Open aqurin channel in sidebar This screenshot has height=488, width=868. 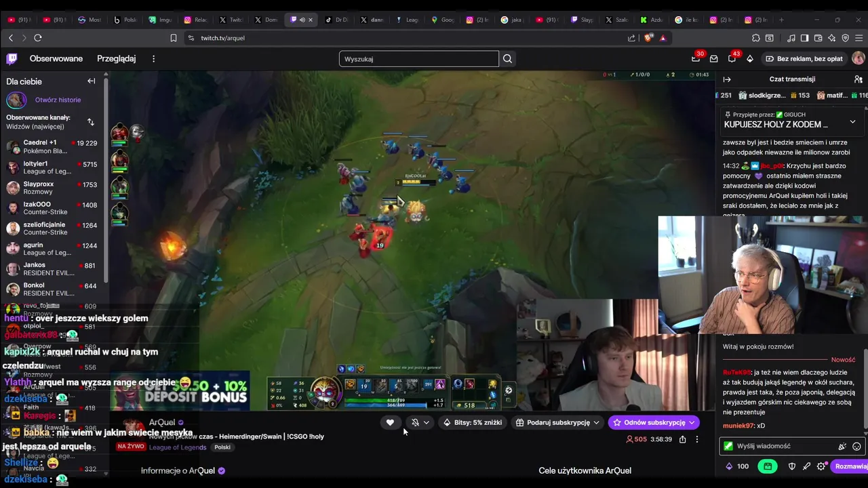(52, 249)
